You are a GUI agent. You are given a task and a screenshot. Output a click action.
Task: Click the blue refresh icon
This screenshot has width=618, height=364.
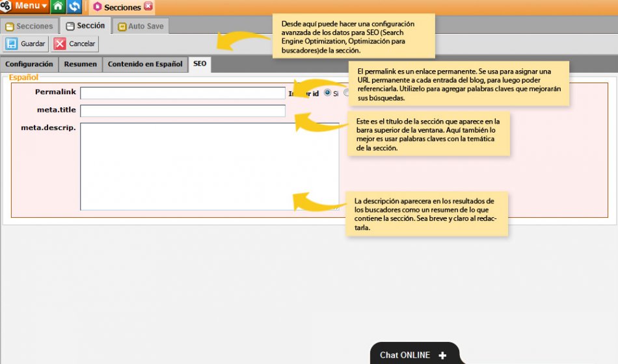tap(74, 6)
